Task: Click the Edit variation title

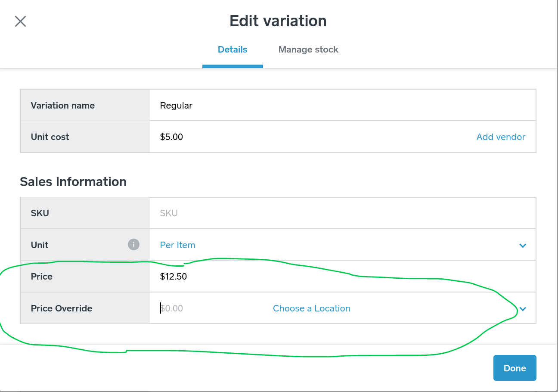Action: click(x=278, y=21)
